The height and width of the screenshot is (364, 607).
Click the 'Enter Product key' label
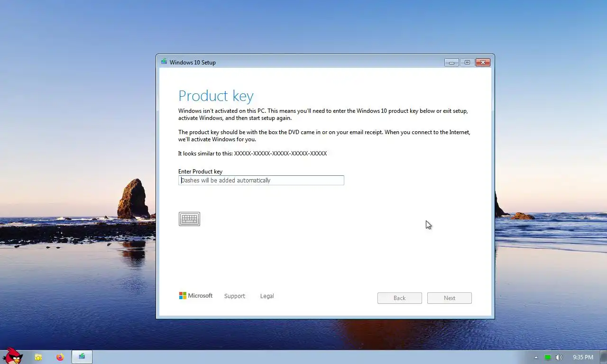(x=200, y=172)
